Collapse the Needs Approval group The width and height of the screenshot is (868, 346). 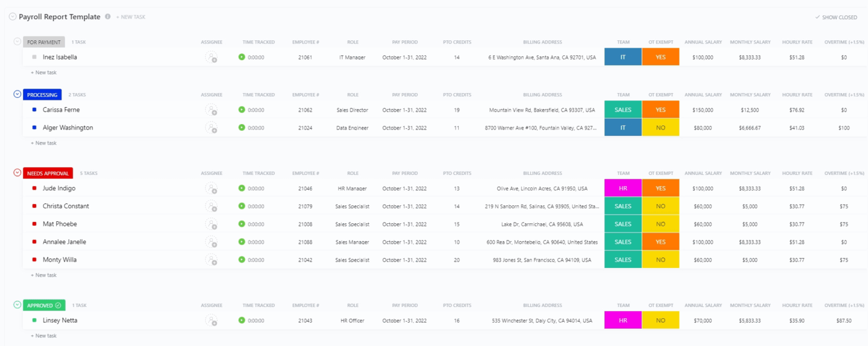[17, 173]
